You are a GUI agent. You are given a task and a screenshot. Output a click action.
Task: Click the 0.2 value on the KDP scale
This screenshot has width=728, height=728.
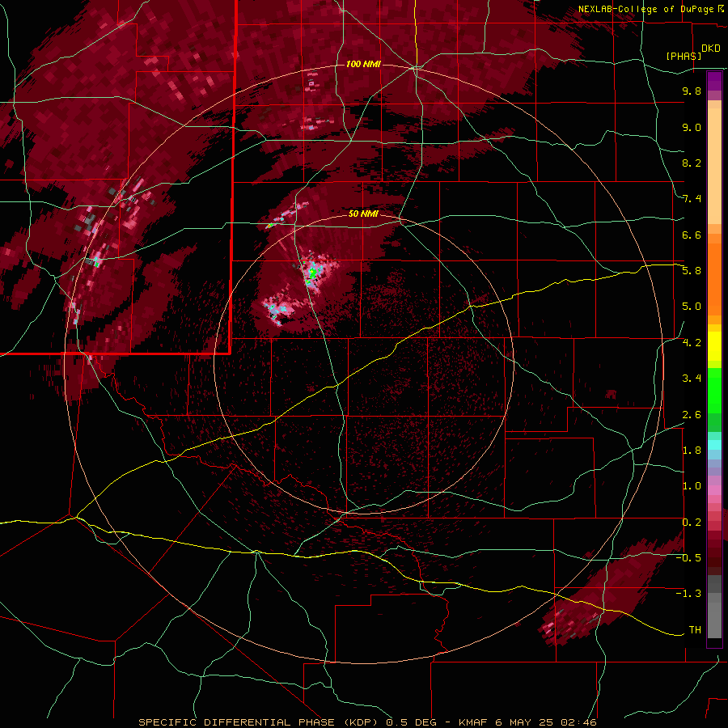point(692,523)
